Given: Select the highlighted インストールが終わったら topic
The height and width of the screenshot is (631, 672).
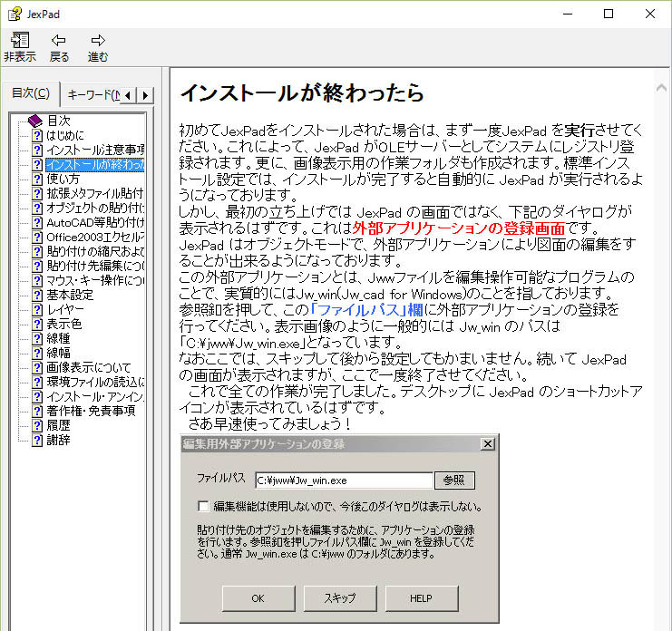Looking at the screenshot, I should (x=94, y=164).
